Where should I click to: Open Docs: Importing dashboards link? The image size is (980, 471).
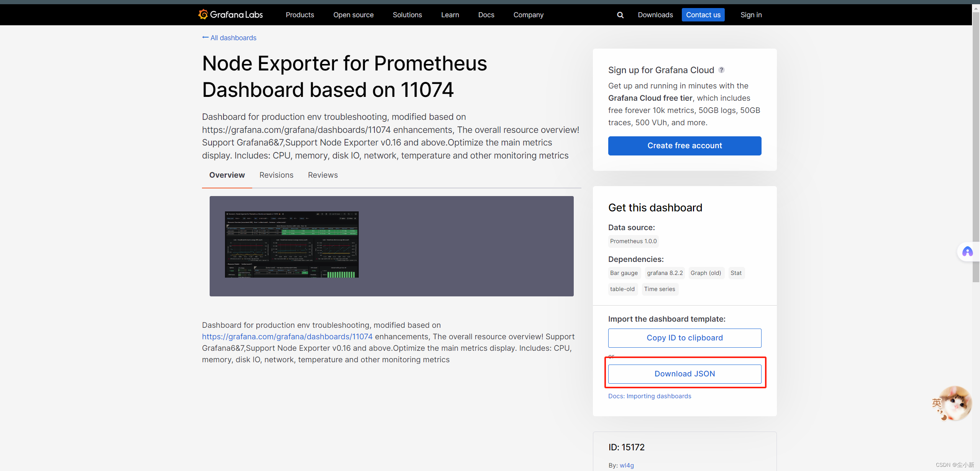click(x=650, y=396)
